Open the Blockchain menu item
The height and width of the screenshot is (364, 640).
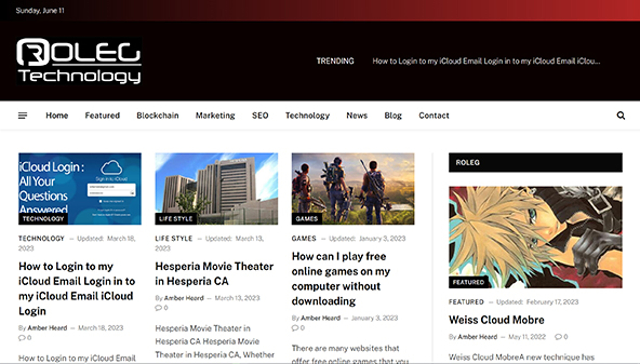tap(157, 116)
